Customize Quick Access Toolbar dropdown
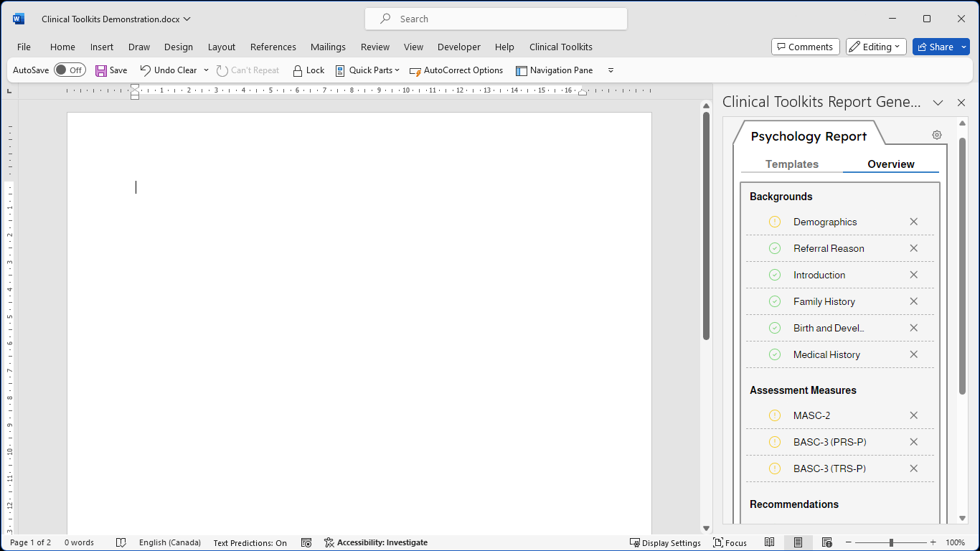The width and height of the screenshot is (980, 551). 611,70
